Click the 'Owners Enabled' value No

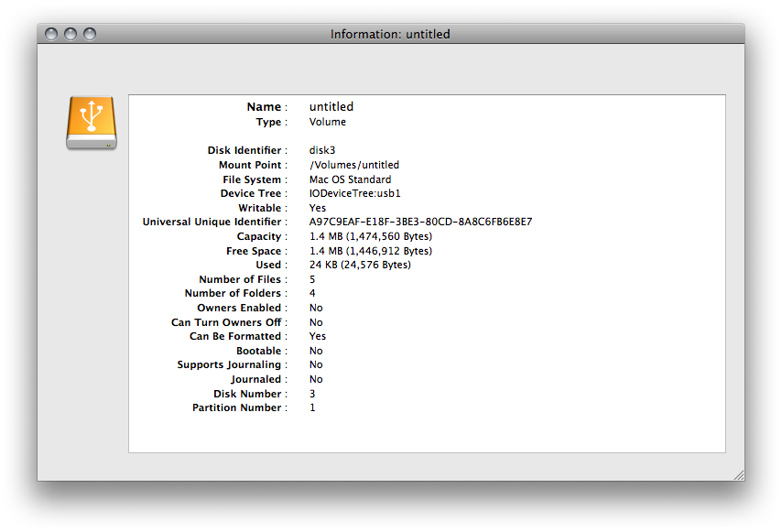(x=316, y=308)
